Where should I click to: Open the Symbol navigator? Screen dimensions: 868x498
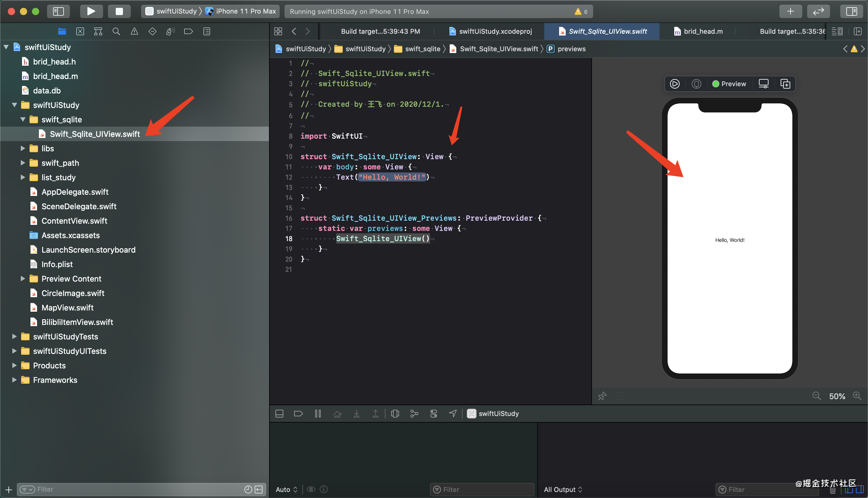pos(98,31)
